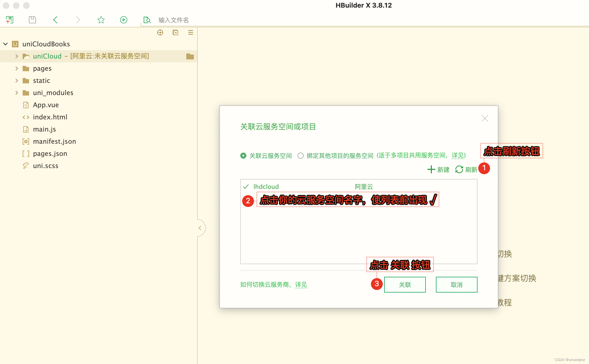Click the run play icon
Viewport: 589px width, 364px height.
(124, 20)
